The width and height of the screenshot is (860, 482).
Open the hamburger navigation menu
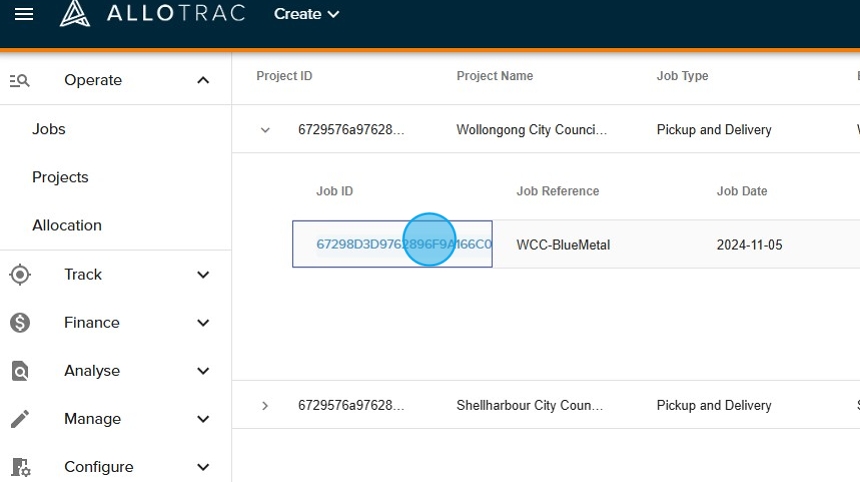click(23, 14)
